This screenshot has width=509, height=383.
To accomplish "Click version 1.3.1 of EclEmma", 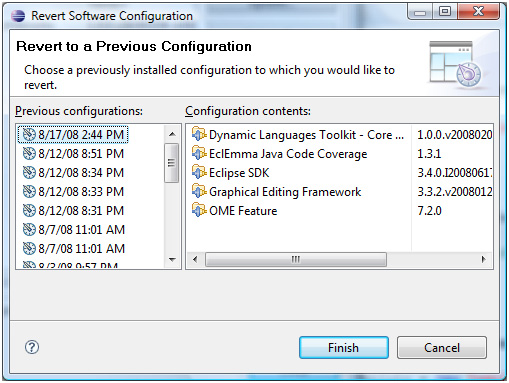I will point(429,154).
